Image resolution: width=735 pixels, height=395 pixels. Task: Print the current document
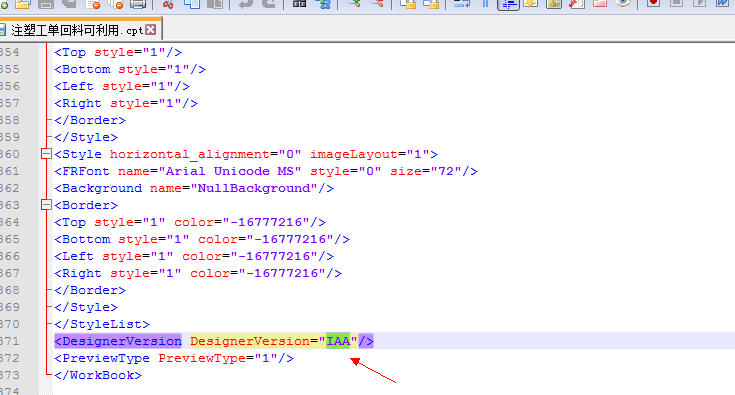tap(138, 4)
